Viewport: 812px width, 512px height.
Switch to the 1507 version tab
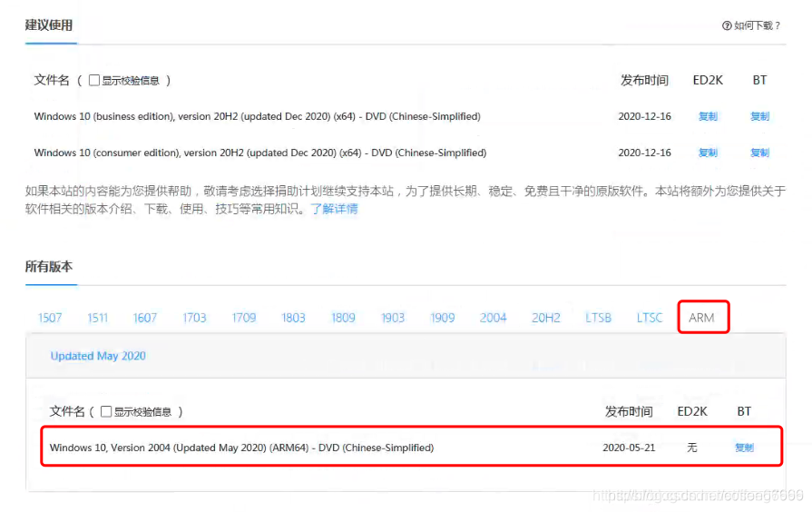coord(50,318)
